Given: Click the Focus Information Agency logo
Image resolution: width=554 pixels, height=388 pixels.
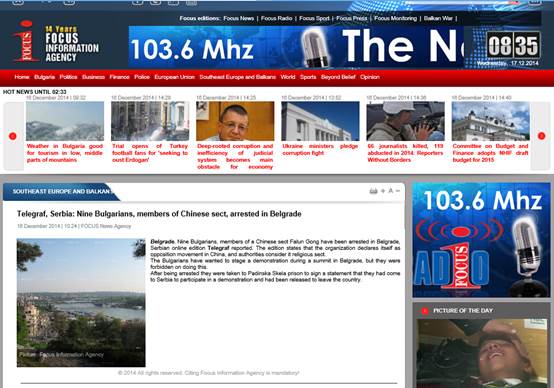Looking at the screenshot, I should [x=56, y=42].
